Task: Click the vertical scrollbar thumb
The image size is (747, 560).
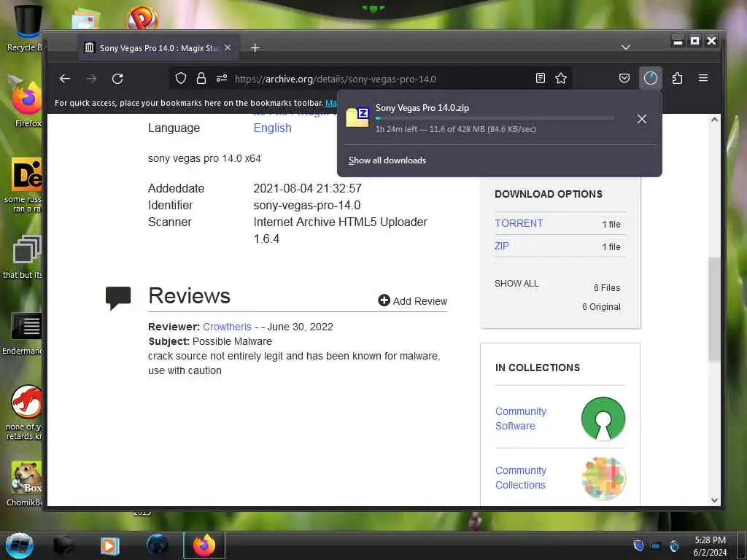Action: pos(713,308)
